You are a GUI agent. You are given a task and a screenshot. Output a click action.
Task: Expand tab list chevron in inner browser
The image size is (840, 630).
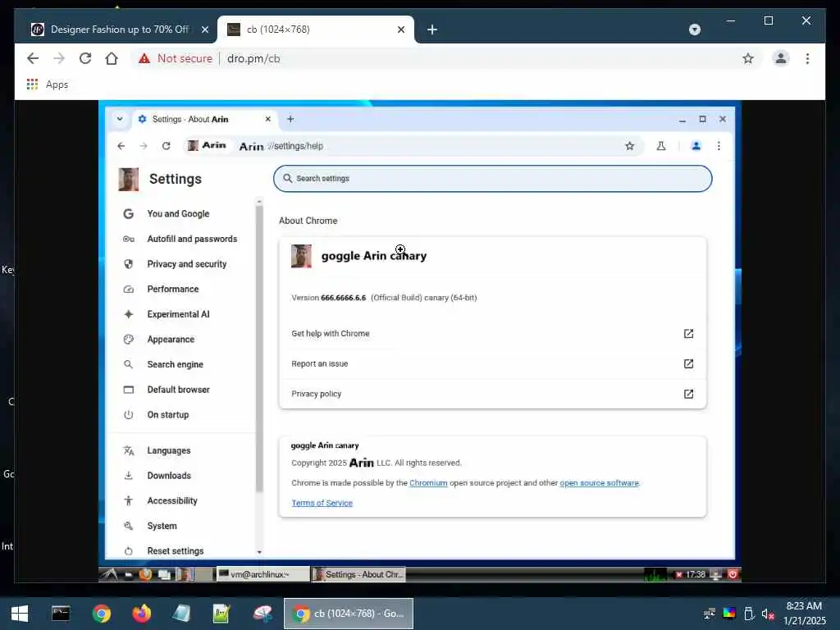tap(120, 119)
